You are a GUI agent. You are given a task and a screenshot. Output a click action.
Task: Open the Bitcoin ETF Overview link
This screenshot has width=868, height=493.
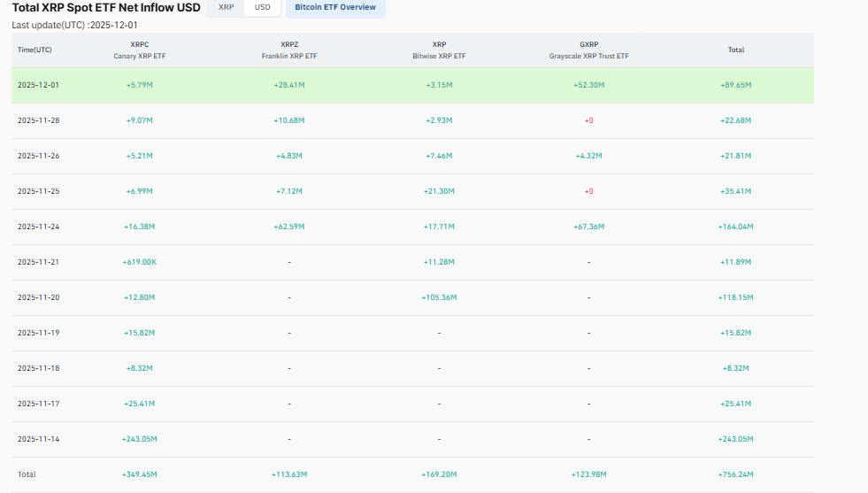point(335,7)
